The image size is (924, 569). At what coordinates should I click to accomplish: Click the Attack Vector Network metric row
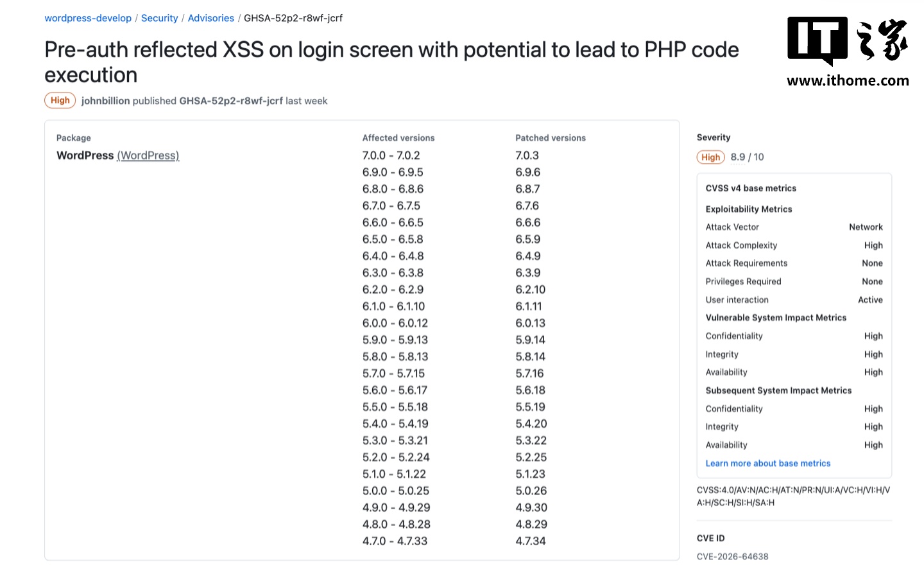click(x=794, y=227)
